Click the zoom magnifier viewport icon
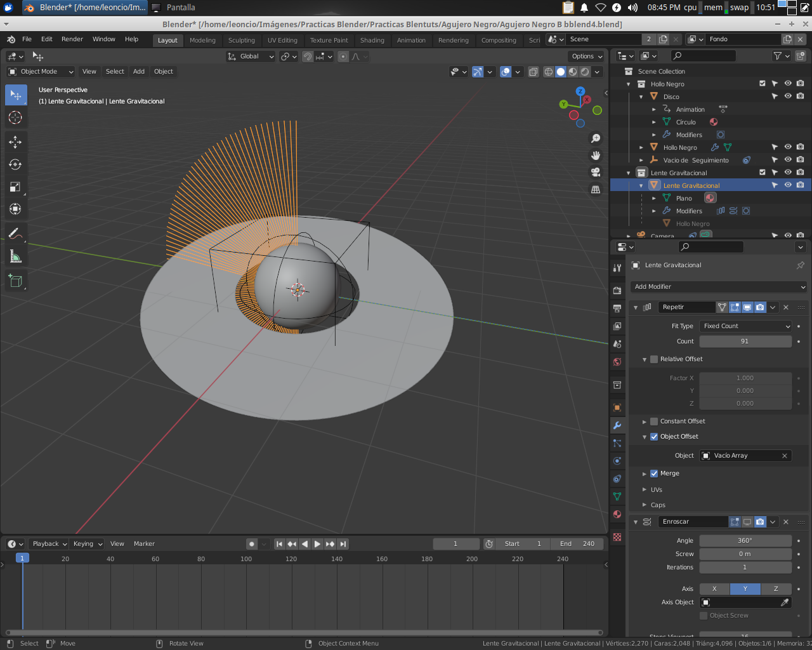Image resolution: width=812 pixels, height=650 pixels. (x=596, y=138)
